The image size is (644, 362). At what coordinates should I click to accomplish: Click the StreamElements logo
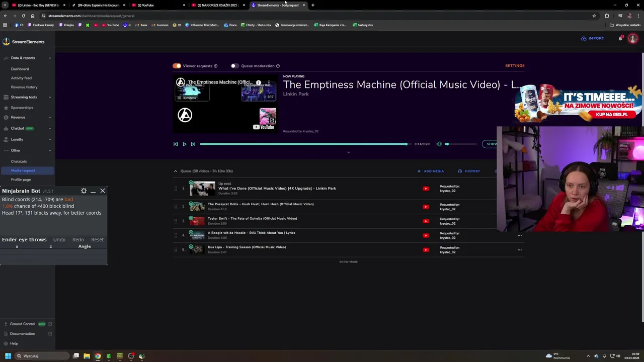pyautogui.click(x=23, y=42)
